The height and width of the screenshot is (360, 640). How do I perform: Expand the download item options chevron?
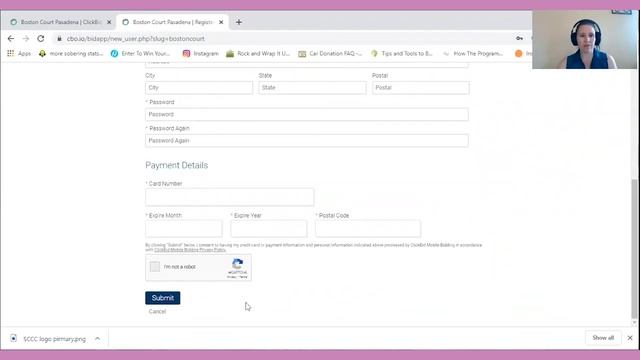[98, 338]
